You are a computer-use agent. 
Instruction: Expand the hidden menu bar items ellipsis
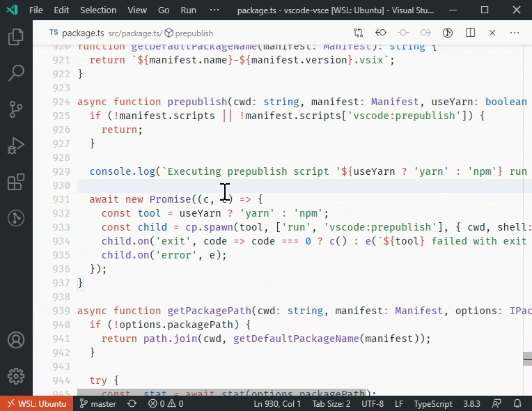click(214, 10)
